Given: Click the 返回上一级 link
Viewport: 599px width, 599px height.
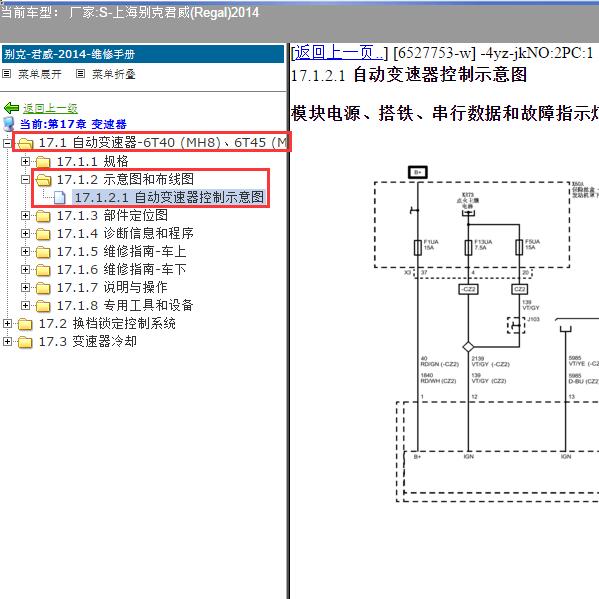Looking at the screenshot, I should click(50, 108).
